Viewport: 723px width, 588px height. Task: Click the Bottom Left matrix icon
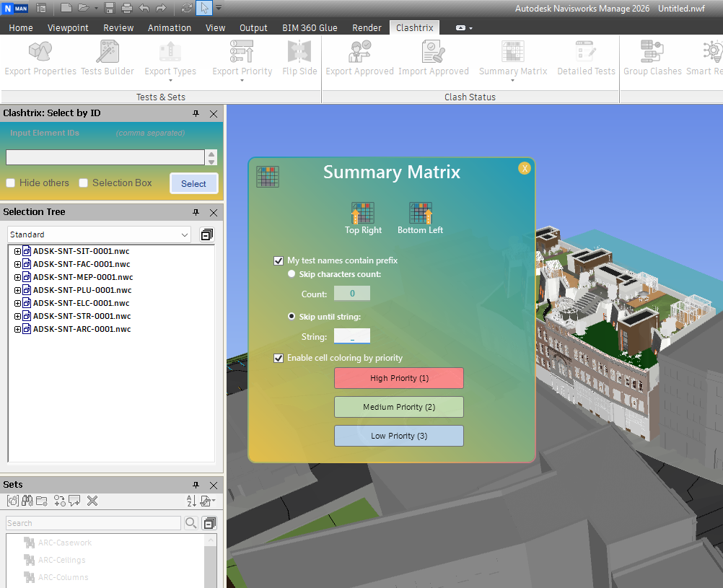[x=420, y=214]
